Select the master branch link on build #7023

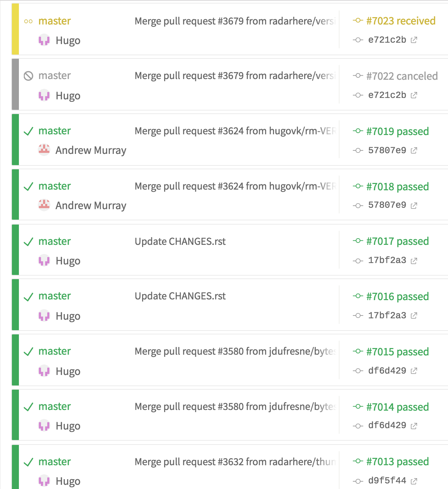[54, 21]
